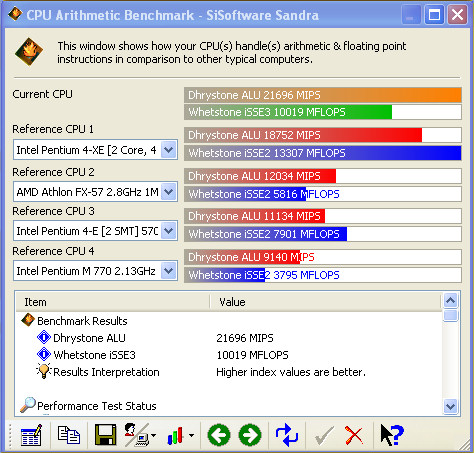Image resolution: width=474 pixels, height=453 pixels.
Task: Click the green Whetstone iSSE3 10019 MFLOPS bar
Action: tap(323, 112)
